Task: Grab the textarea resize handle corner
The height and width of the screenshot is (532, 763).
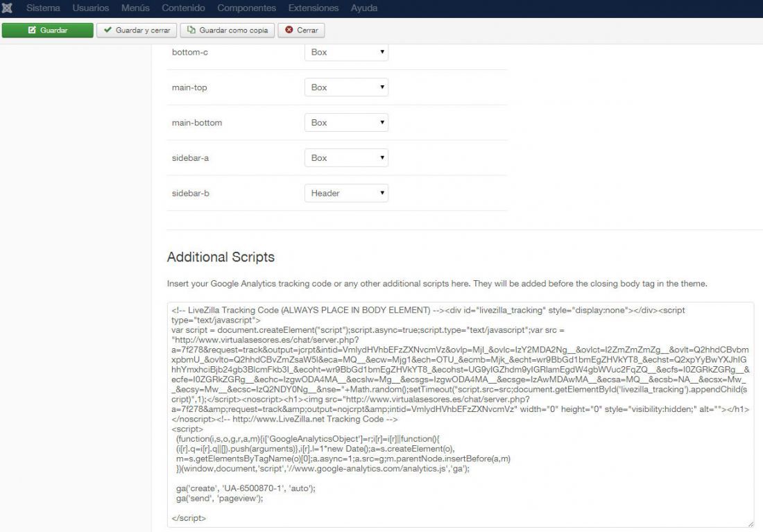Action: pyautogui.click(x=751, y=524)
